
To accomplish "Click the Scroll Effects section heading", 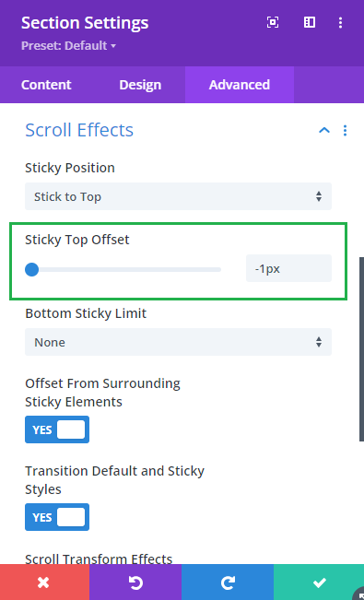I will pyautogui.click(x=79, y=130).
